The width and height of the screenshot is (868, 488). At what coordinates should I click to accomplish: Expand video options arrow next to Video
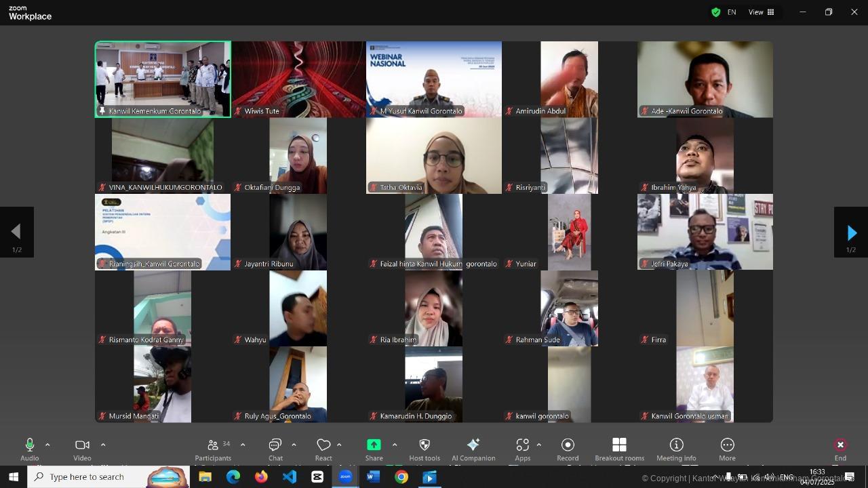click(103, 445)
